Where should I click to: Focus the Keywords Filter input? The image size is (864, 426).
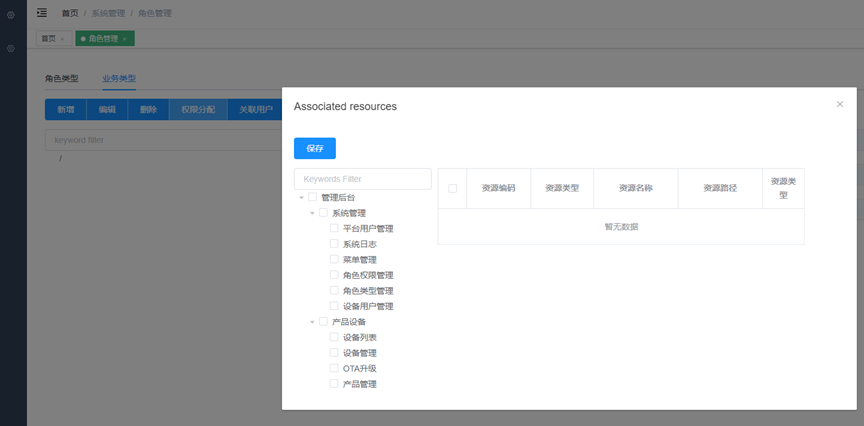363,179
